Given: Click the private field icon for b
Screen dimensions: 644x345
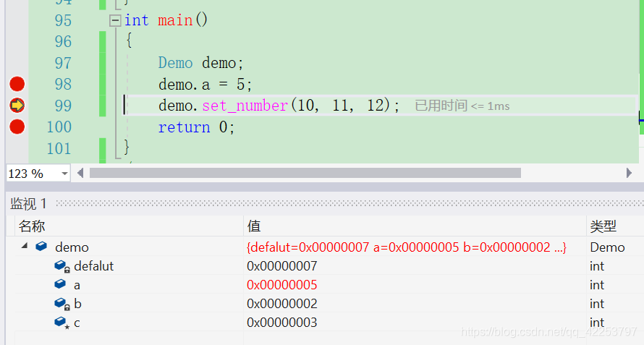Looking at the screenshot, I should click(x=62, y=304).
